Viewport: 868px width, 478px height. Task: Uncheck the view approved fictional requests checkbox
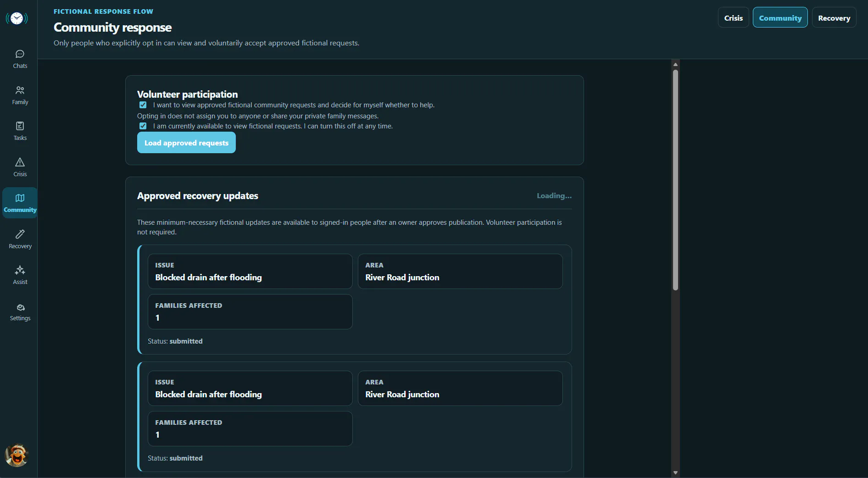click(143, 105)
